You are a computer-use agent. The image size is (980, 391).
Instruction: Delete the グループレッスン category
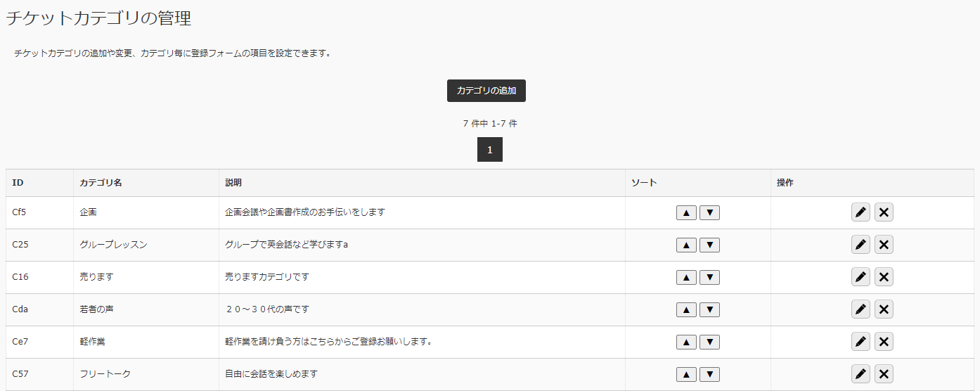pyautogui.click(x=884, y=245)
